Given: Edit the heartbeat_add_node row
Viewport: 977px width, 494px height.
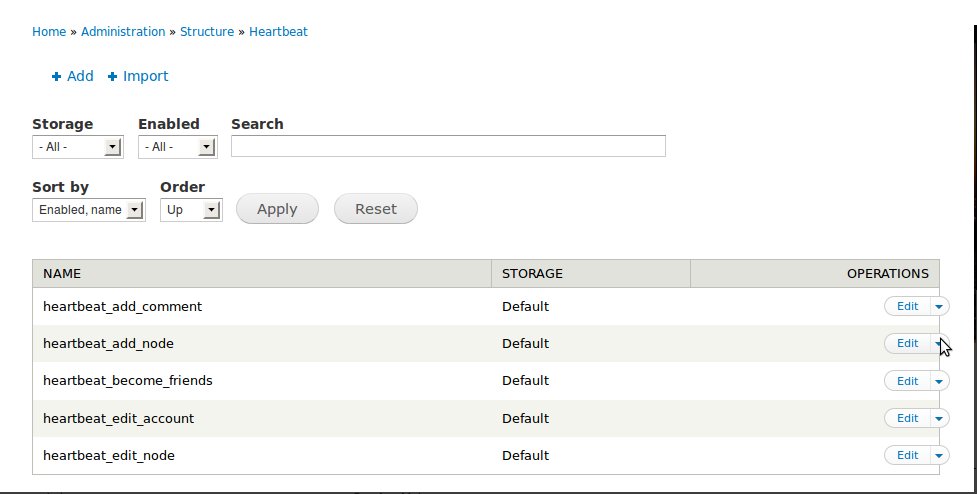Looking at the screenshot, I should point(907,343).
